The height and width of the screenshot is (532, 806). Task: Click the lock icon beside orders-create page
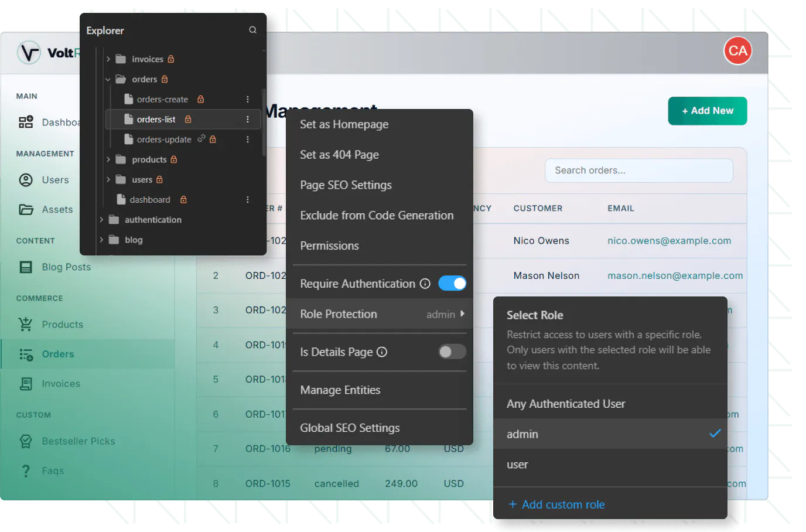click(200, 99)
